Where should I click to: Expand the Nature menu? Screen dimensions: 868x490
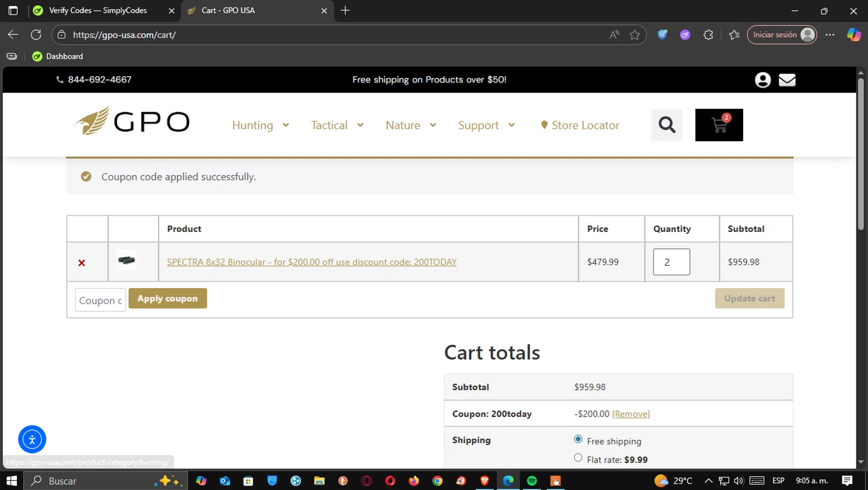pos(411,126)
